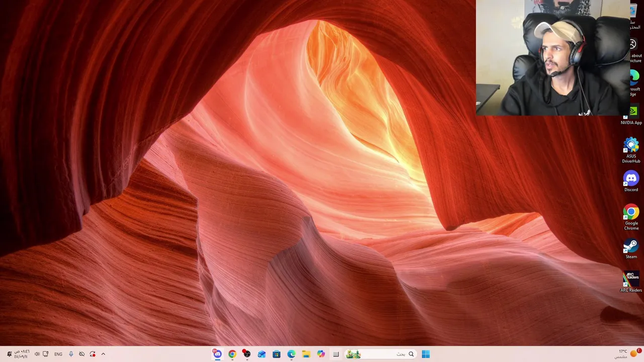This screenshot has height=362, width=644.
Task: Open the Windows Start menu
Action: (426, 354)
